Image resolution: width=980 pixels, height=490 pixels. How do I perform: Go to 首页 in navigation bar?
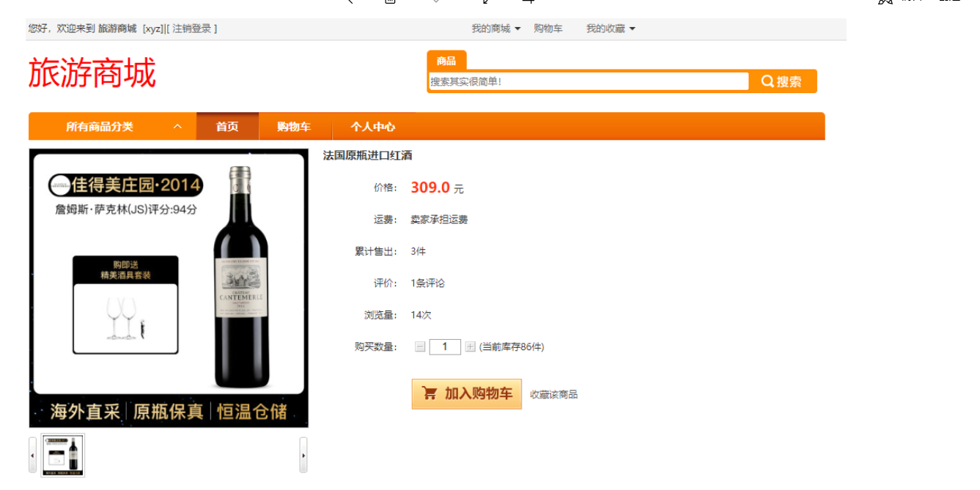pyautogui.click(x=227, y=127)
